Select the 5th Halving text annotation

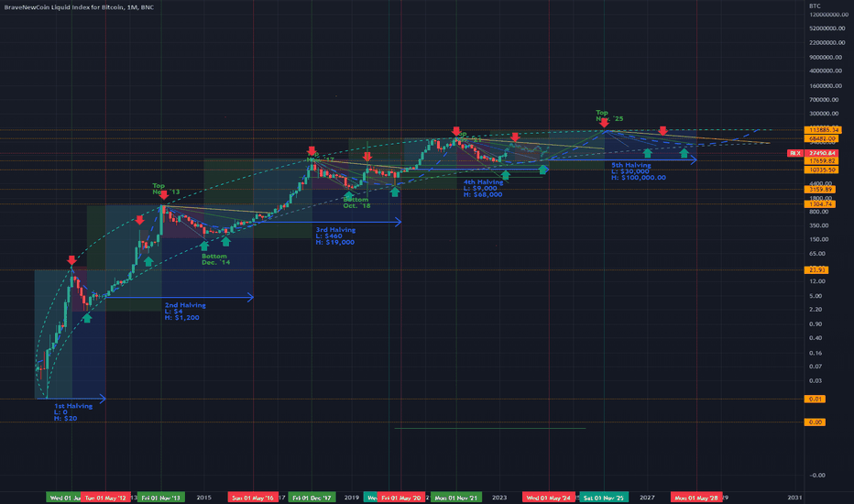click(639, 171)
